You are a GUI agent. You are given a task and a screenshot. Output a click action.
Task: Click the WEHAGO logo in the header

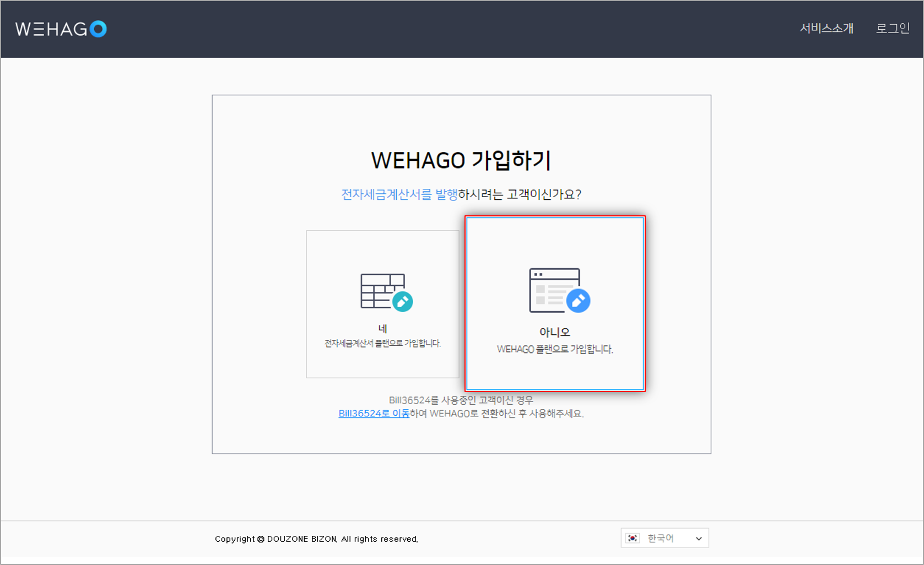pos(61,29)
